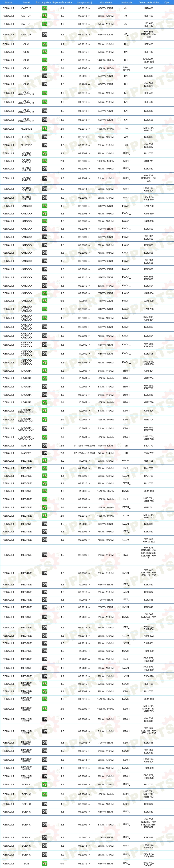
Task: Click the diesel icon in the Master 2.8 row
Action: tap(45, 453)
